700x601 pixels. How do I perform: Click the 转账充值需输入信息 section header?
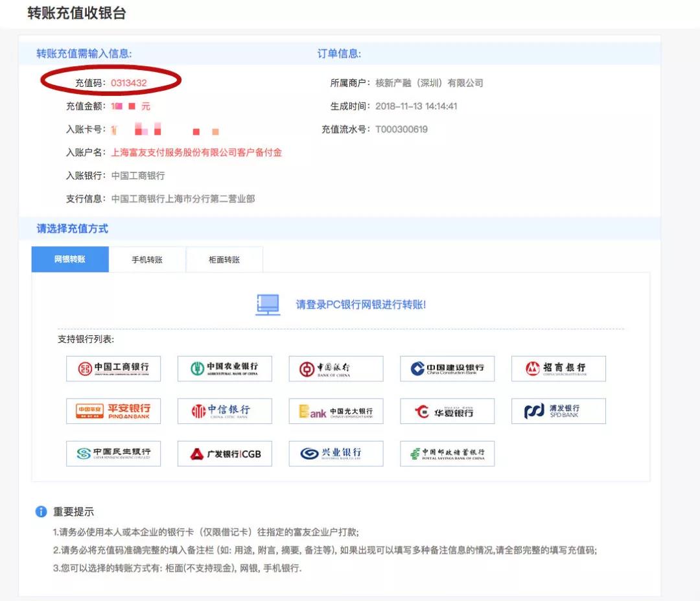click(x=84, y=54)
